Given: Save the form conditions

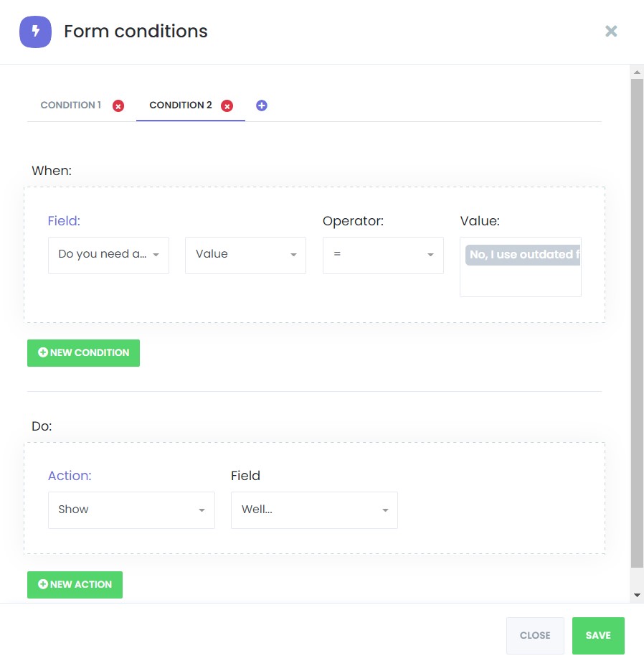Looking at the screenshot, I should (x=598, y=635).
